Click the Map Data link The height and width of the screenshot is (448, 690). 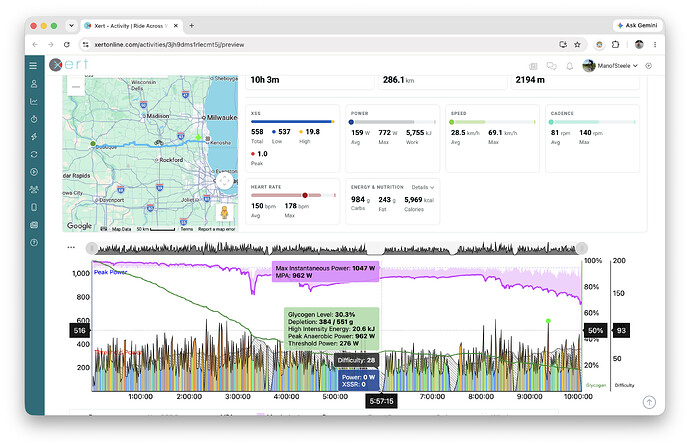coord(121,229)
